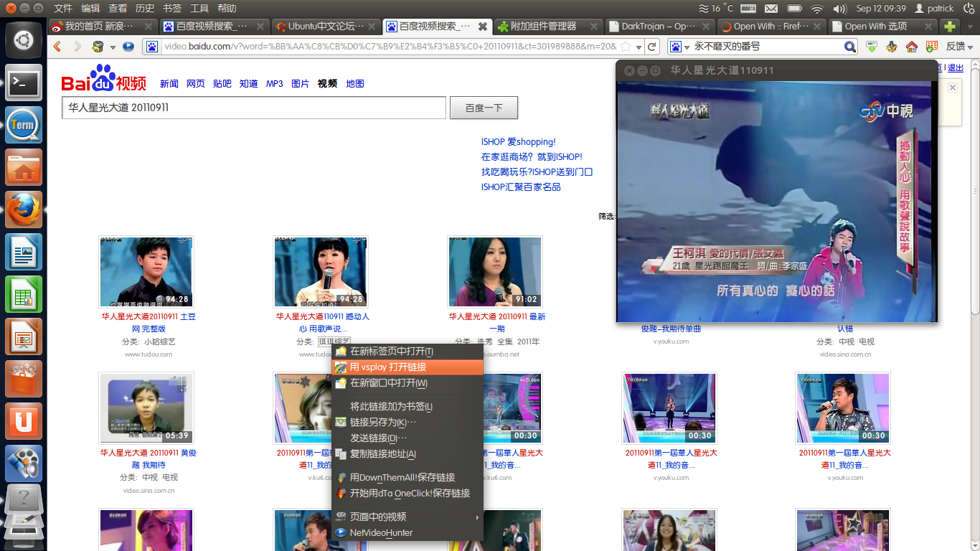
Task: Click the blue play video toolbar icon
Action: click(128, 47)
